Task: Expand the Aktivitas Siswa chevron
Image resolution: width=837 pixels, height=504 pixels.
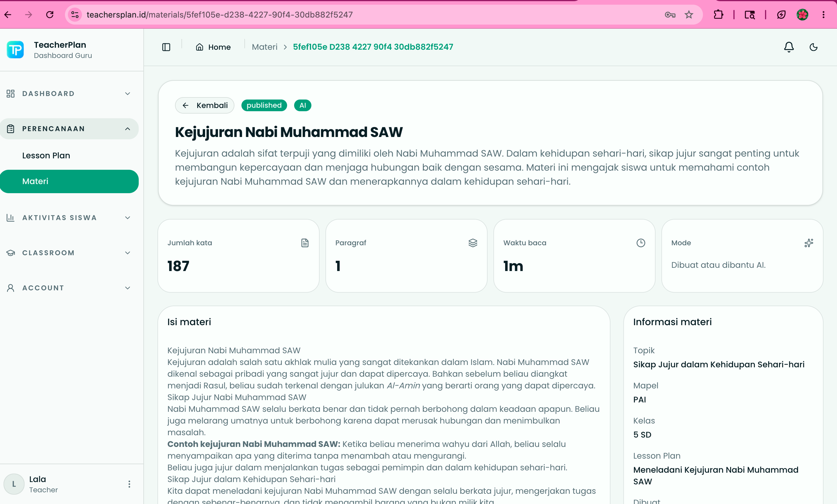Action: [x=128, y=218]
